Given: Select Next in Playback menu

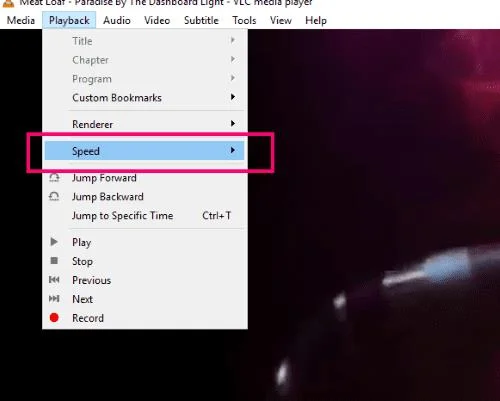Looking at the screenshot, I should click(x=145, y=299).
